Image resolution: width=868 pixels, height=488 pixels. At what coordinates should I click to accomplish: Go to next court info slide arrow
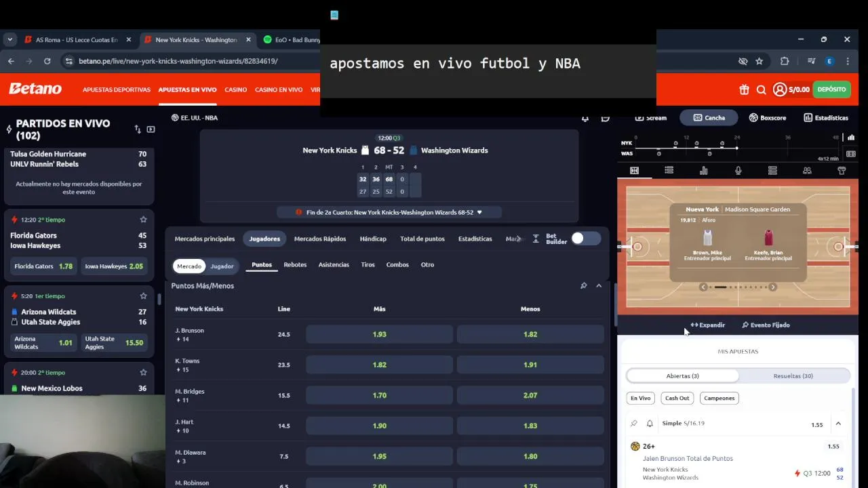point(772,287)
